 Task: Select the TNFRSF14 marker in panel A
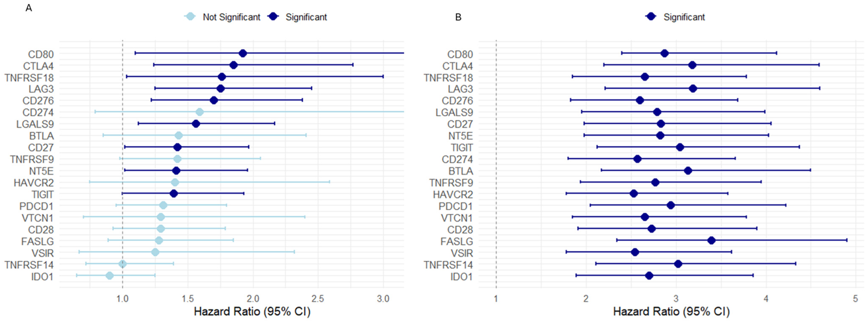coord(123,264)
